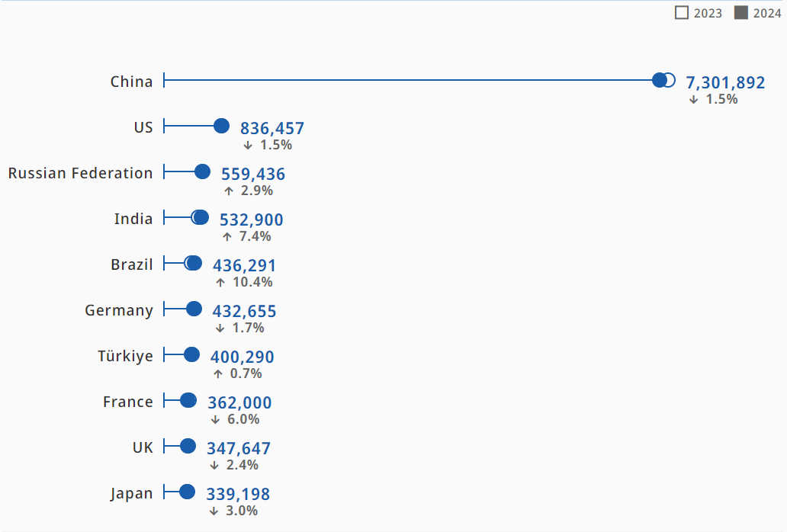Click the US value 836,457
787x532 pixels.
click(x=272, y=128)
